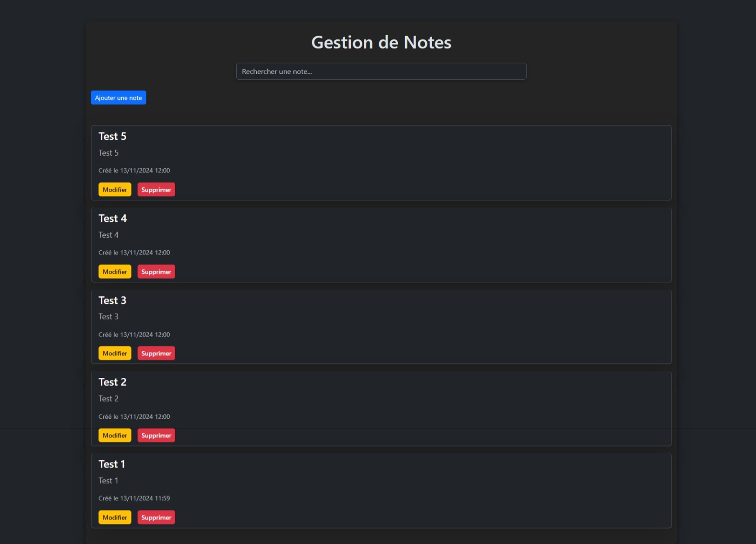The width and height of the screenshot is (756, 544).
Task: Click the Test 5 note body text
Action: pyautogui.click(x=108, y=153)
